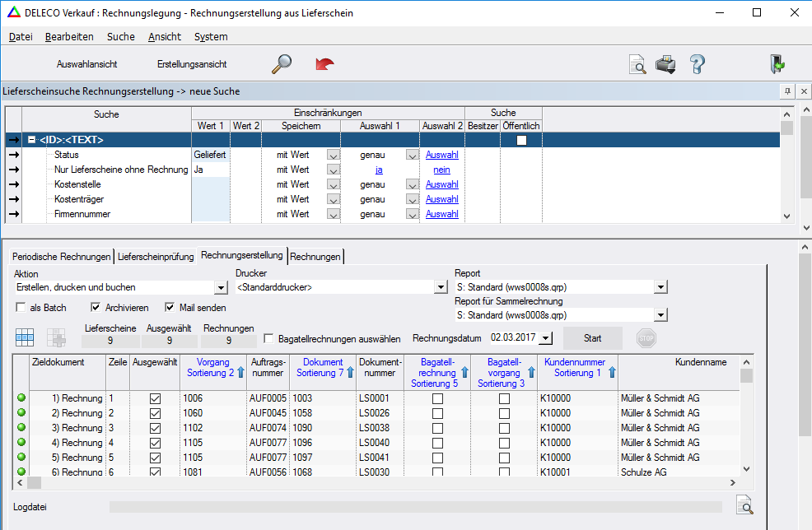The width and height of the screenshot is (812, 530).
Task: Click Auswahl link in Status row
Action: point(442,155)
